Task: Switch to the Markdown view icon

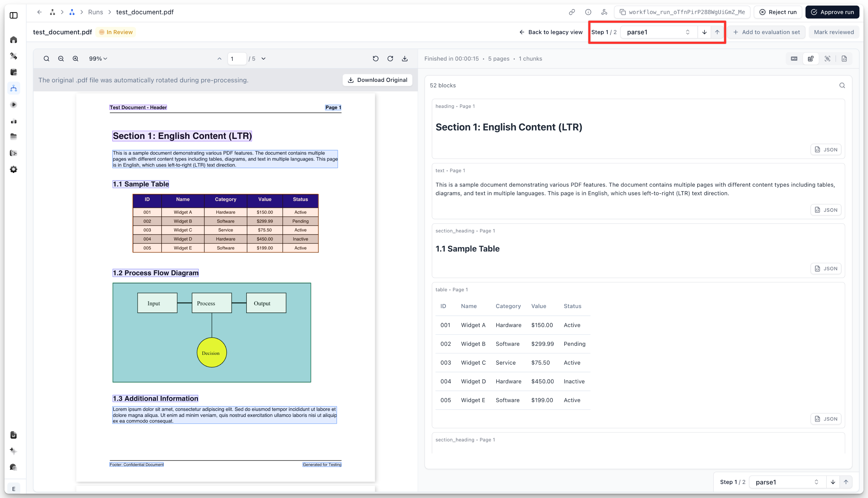Action: 794,59
